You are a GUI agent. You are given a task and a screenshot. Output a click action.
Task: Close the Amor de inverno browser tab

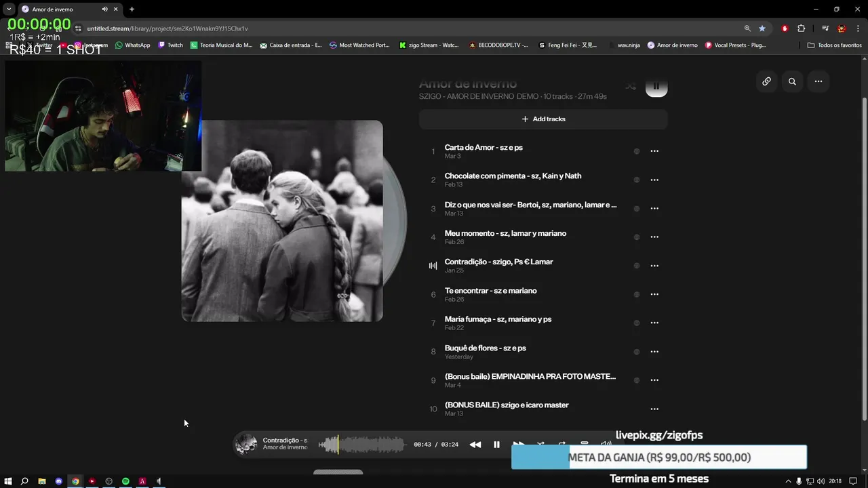pyautogui.click(x=116, y=9)
